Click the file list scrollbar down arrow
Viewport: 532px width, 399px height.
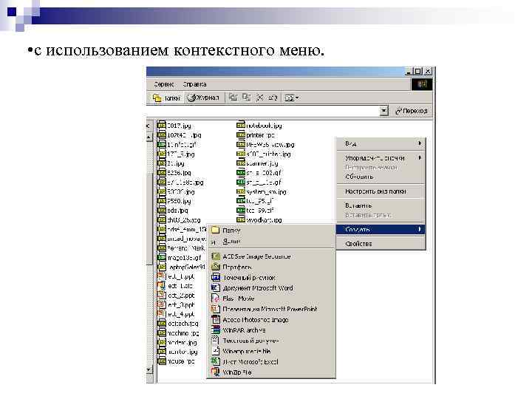tap(149, 369)
